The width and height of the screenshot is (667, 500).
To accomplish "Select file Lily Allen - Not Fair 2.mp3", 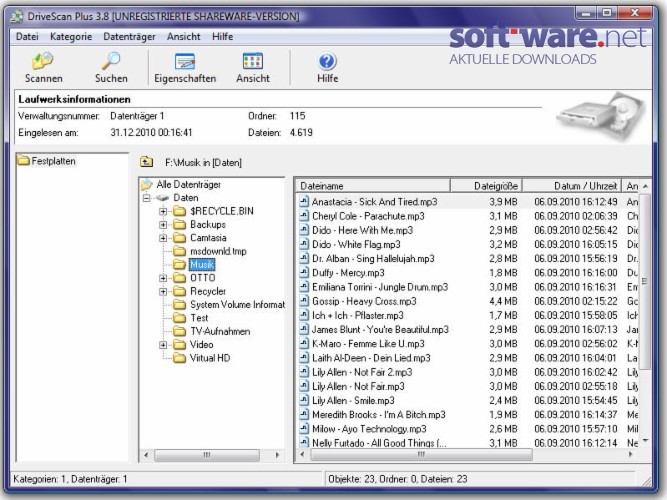I will click(x=362, y=372).
